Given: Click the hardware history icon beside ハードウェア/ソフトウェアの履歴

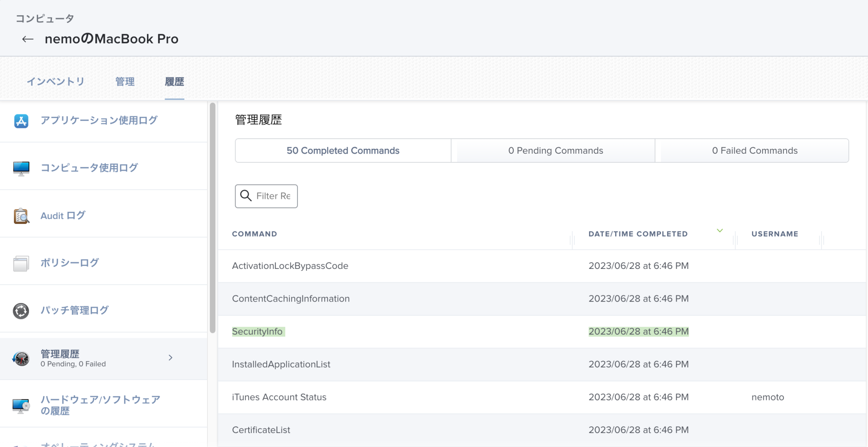Looking at the screenshot, I should point(21,405).
